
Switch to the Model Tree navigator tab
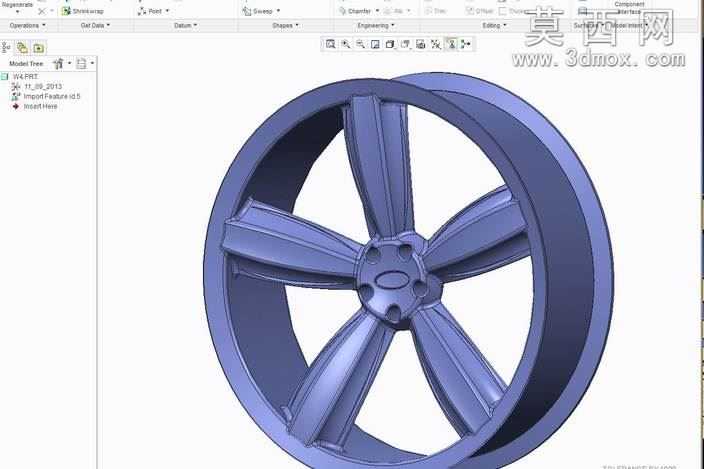(6, 47)
